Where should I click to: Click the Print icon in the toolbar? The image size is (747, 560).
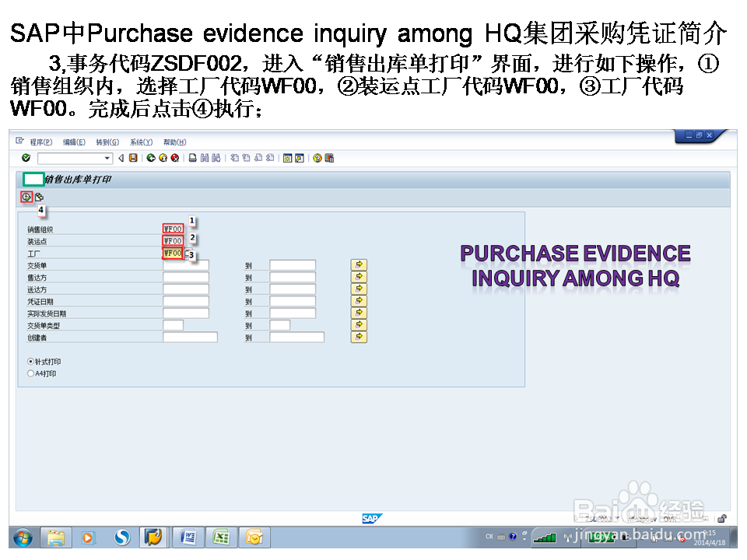(x=192, y=158)
